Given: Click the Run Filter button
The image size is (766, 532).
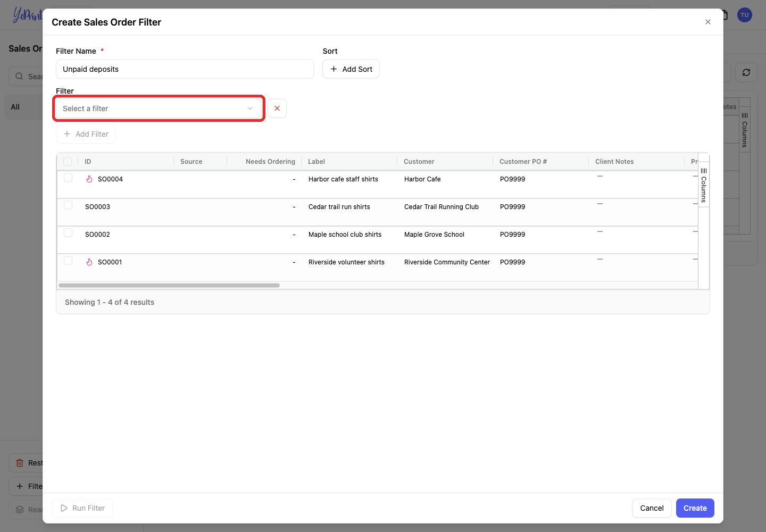Looking at the screenshot, I should (x=82, y=508).
